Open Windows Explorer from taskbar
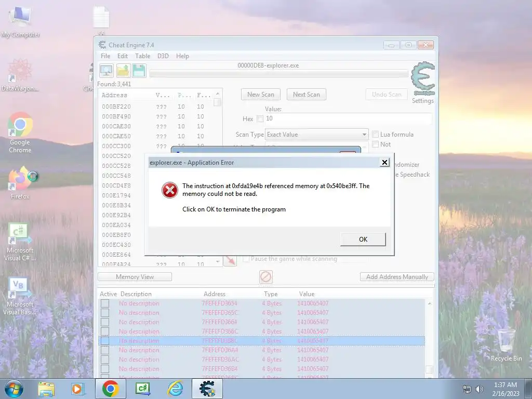The height and width of the screenshot is (399, 532). [x=46, y=389]
